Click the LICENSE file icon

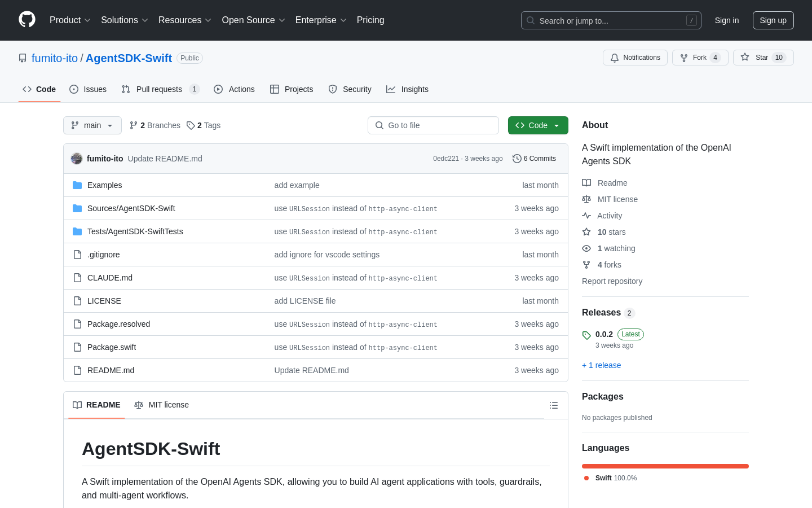point(77,301)
